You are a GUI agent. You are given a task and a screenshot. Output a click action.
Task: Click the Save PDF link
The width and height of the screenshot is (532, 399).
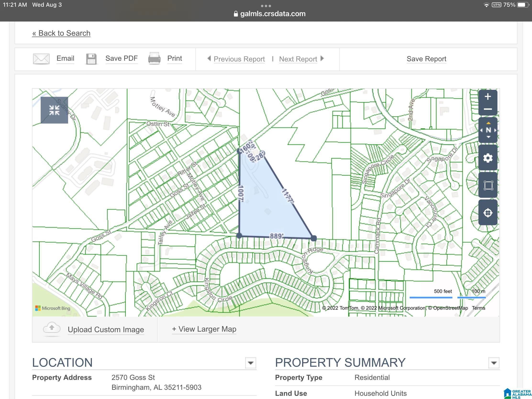122,58
